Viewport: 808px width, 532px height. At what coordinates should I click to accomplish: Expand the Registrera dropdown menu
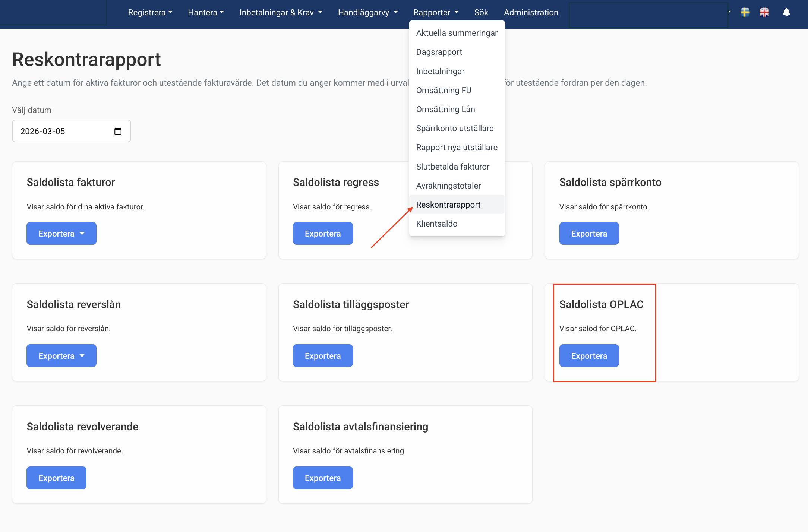click(150, 12)
